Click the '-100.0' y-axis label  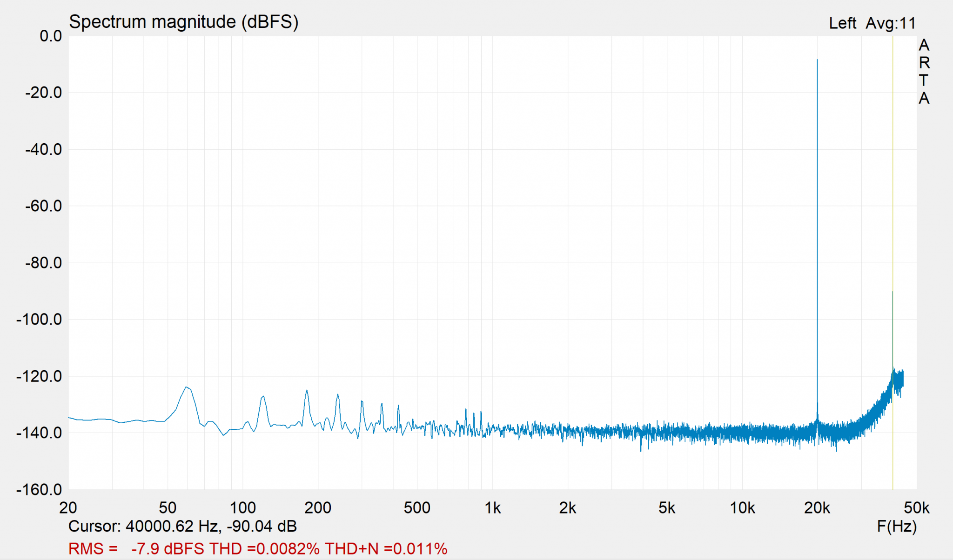(x=39, y=319)
